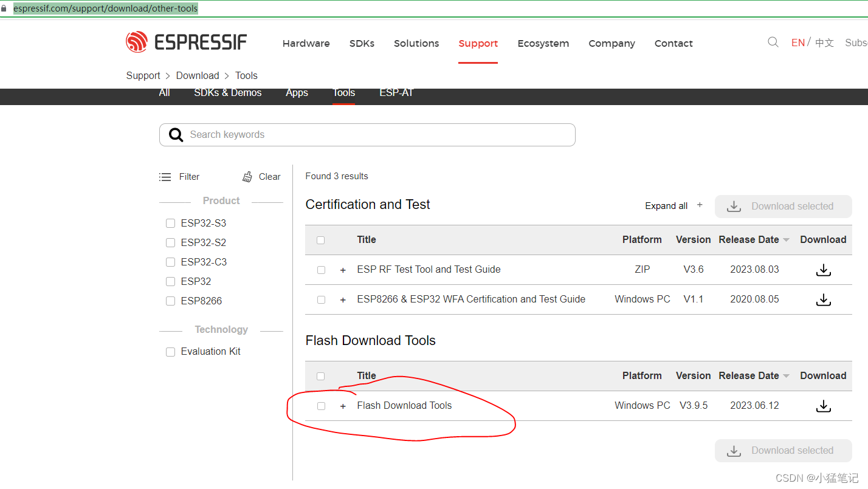The width and height of the screenshot is (868, 489).
Task: Download Flash Download Tools via download icon
Action: 823,406
